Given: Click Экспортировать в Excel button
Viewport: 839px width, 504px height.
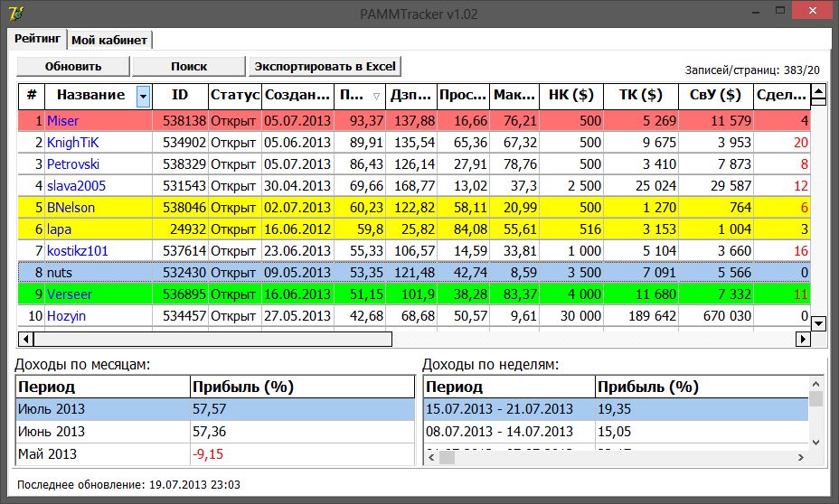Looking at the screenshot, I should click(x=325, y=66).
